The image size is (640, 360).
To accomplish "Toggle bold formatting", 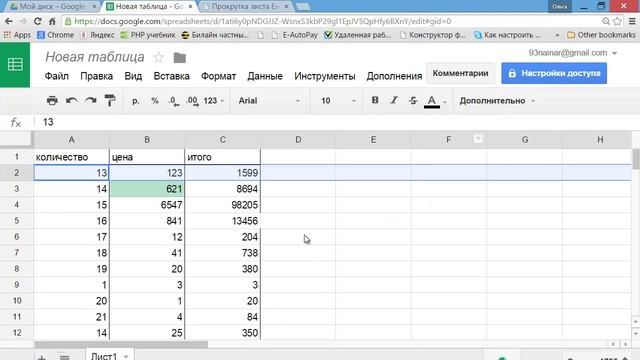I will pyautogui.click(x=375, y=100).
